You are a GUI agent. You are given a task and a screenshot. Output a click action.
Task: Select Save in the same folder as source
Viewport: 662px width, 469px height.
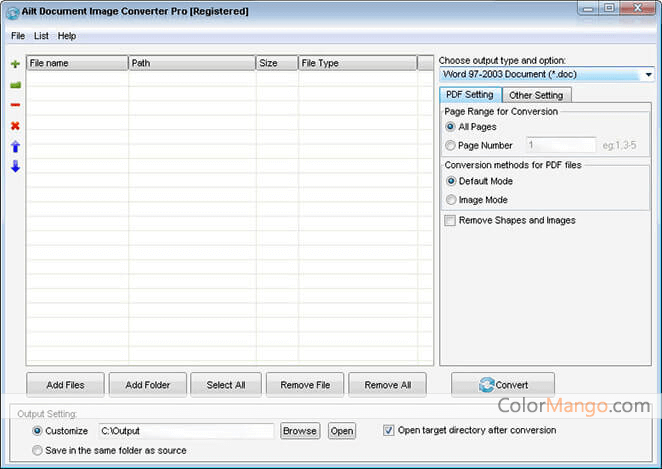[x=37, y=450]
